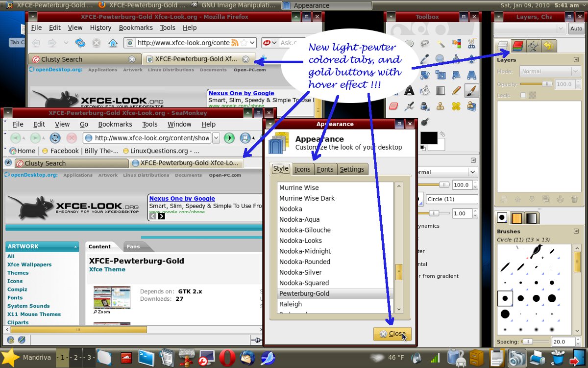Open SeaMonkey Window menu
Screen dimensions: 588x368
[179, 124]
